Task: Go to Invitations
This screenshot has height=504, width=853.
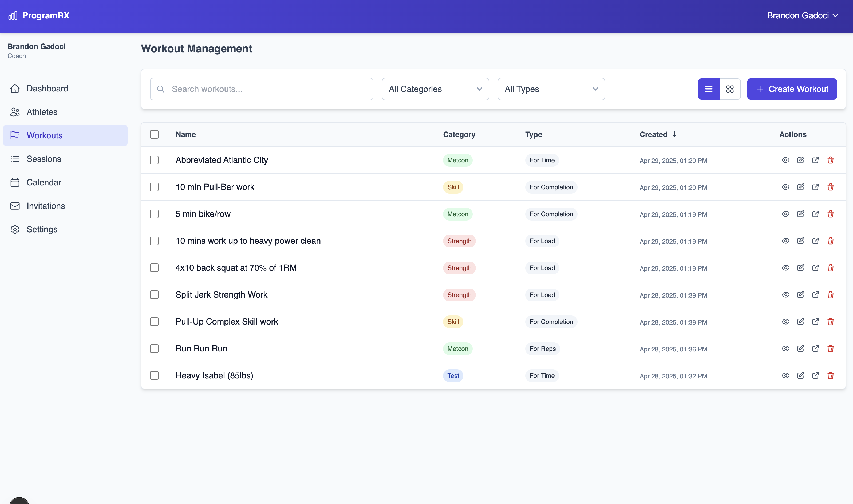Action: click(65, 206)
